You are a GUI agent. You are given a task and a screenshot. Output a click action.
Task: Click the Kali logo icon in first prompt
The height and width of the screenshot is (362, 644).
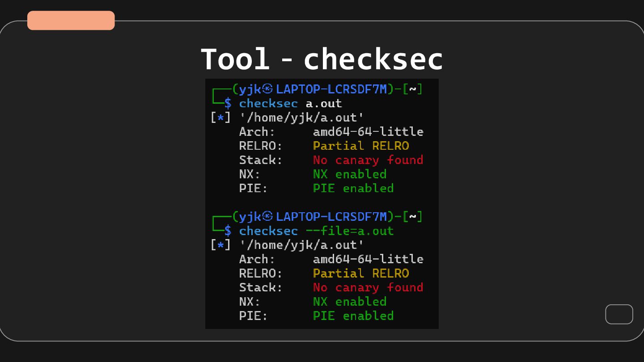(x=267, y=88)
